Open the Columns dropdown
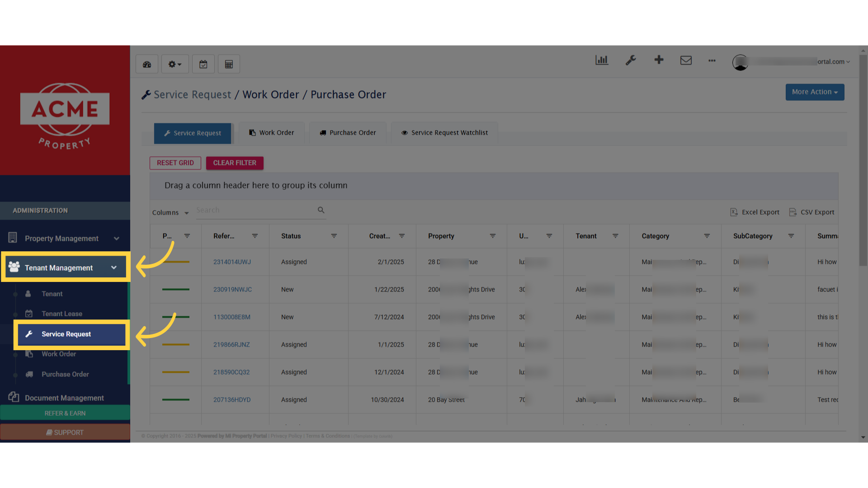The image size is (868, 488). (170, 212)
